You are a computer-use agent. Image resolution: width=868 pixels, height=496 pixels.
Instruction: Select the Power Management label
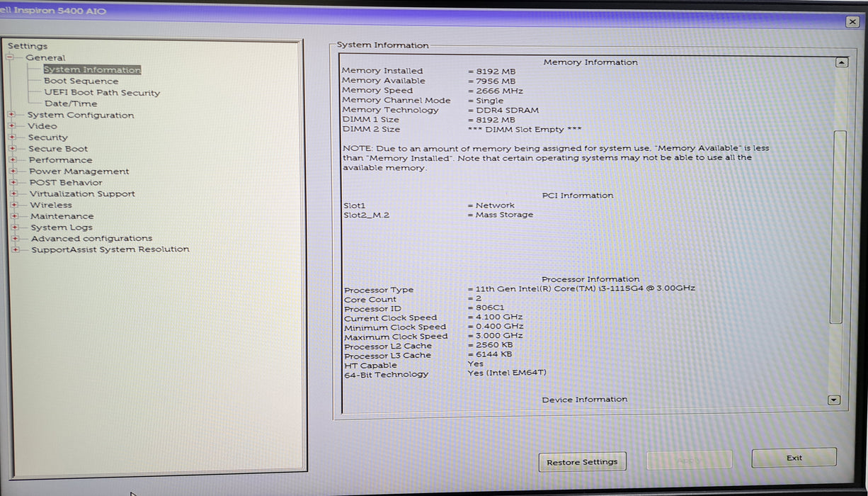tap(79, 171)
